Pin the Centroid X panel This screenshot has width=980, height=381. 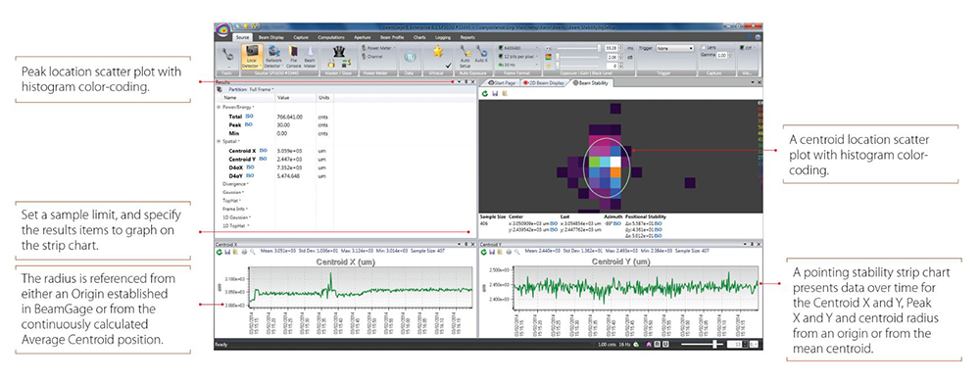point(466,244)
